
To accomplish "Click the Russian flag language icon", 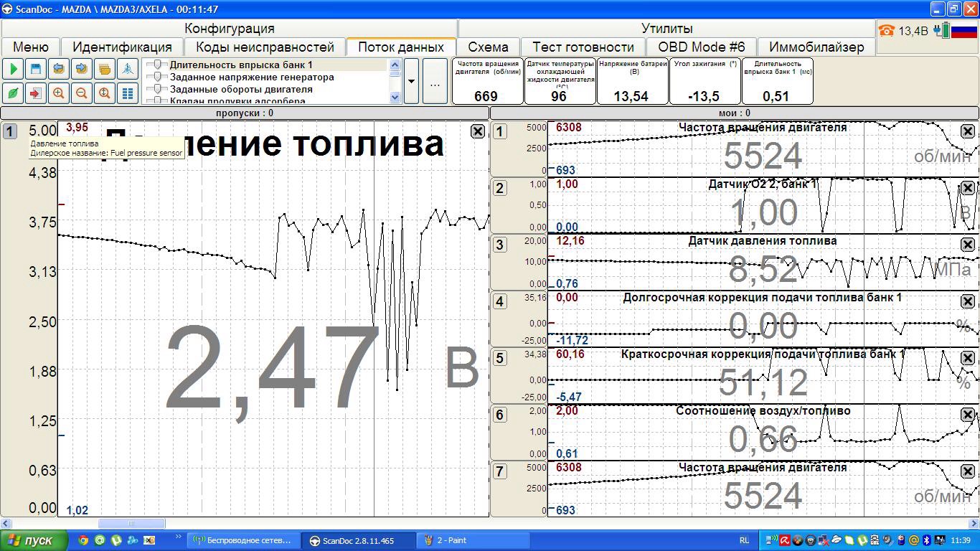I will pos(965,31).
